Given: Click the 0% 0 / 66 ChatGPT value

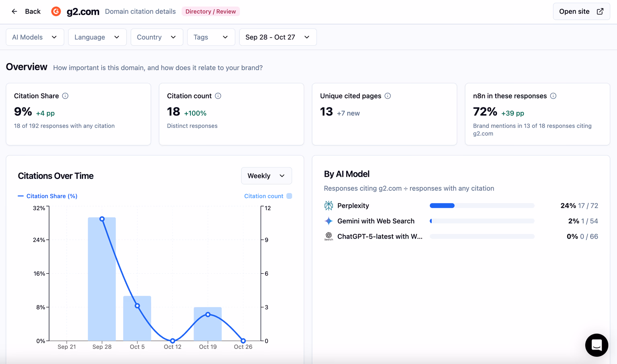Looking at the screenshot, I should pos(582,236).
